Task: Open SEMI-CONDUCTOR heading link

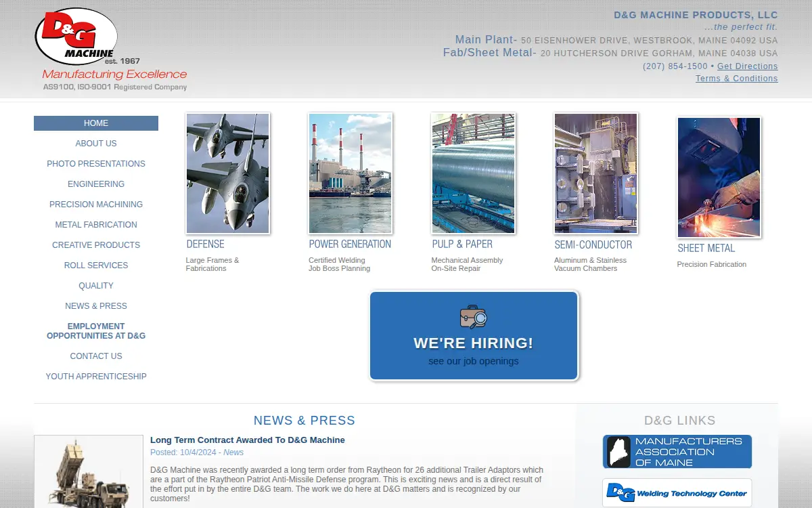Action: [x=593, y=245]
